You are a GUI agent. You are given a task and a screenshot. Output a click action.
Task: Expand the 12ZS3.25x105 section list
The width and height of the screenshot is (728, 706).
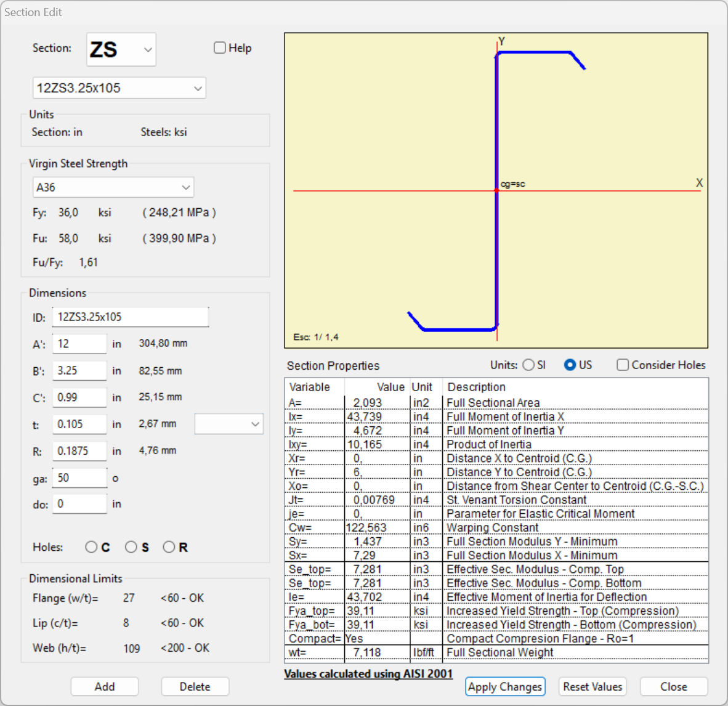point(119,88)
